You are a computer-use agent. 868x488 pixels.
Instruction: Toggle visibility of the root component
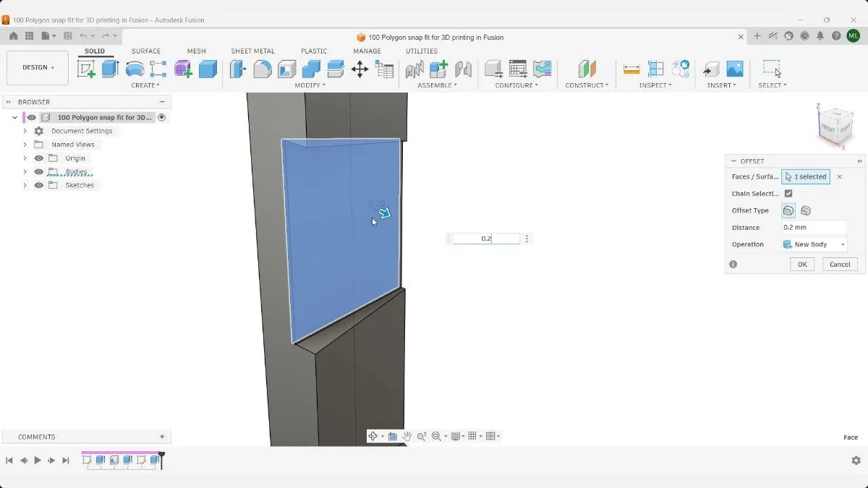[32, 117]
